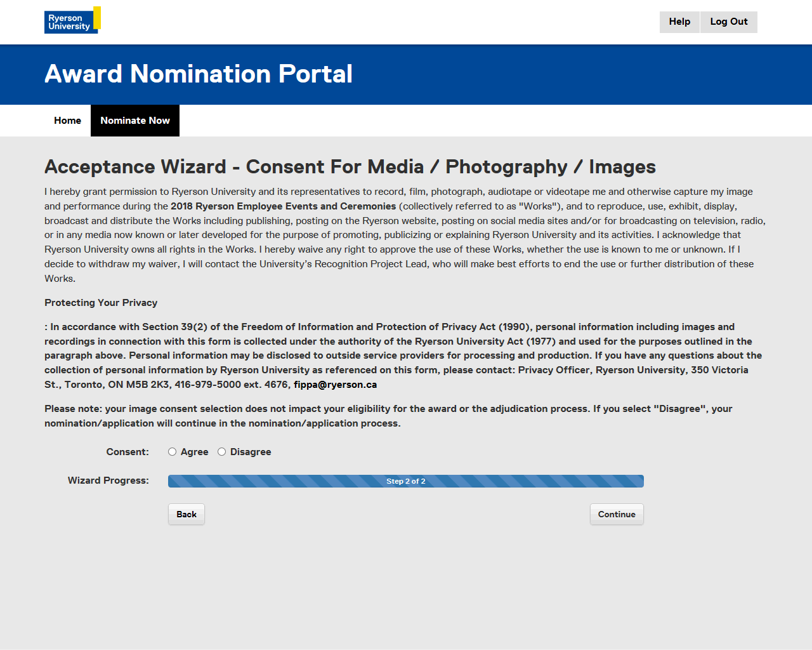This screenshot has height=650, width=812.
Task: Click the bold 2018 Ryerson Employee Events text
Action: click(283, 206)
